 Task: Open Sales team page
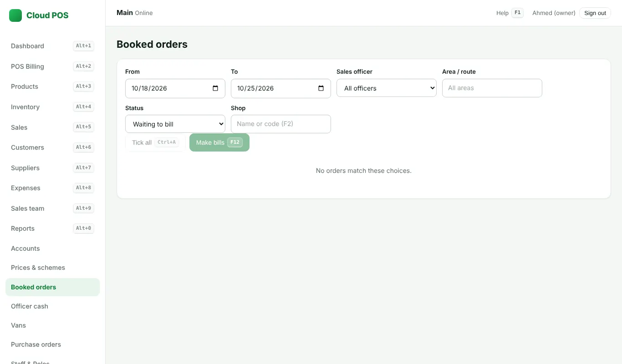coord(52,208)
